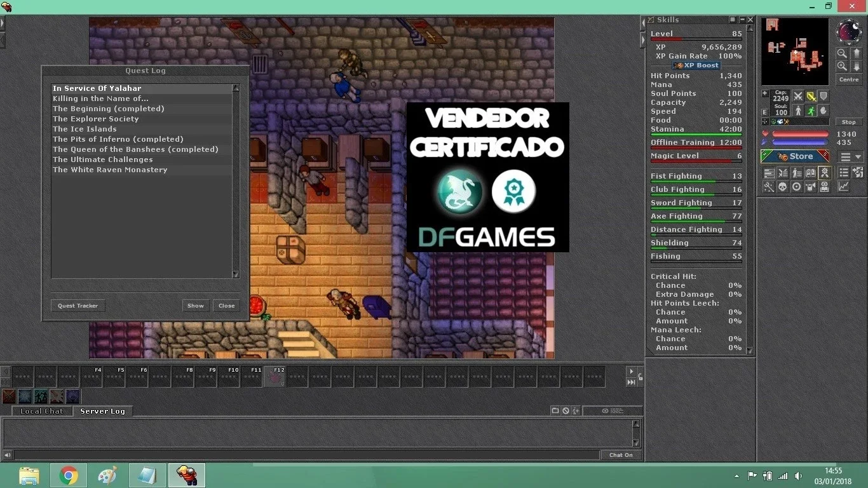Image resolution: width=868 pixels, height=488 pixels.
Task: Select chase opponent running-man mode
Action: point(811,111)
